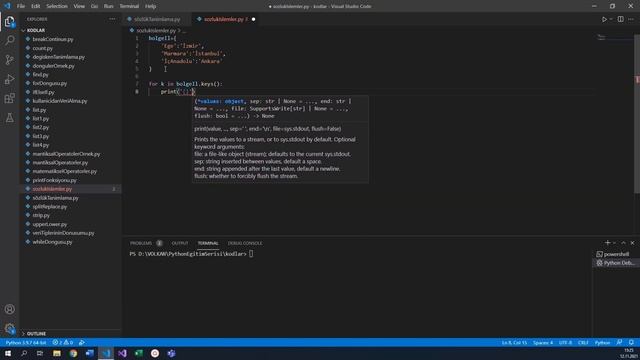Maximize the terminal panel with up chevron
640x360 pixels.
click(623, 243)
